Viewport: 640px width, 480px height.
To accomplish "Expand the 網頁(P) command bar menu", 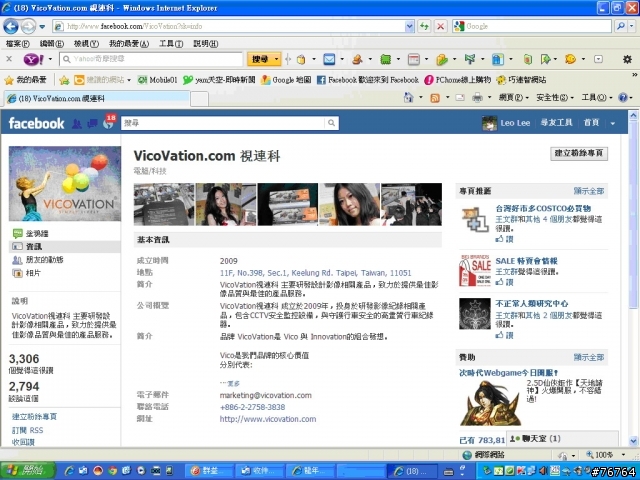I will tap(513, 98).
